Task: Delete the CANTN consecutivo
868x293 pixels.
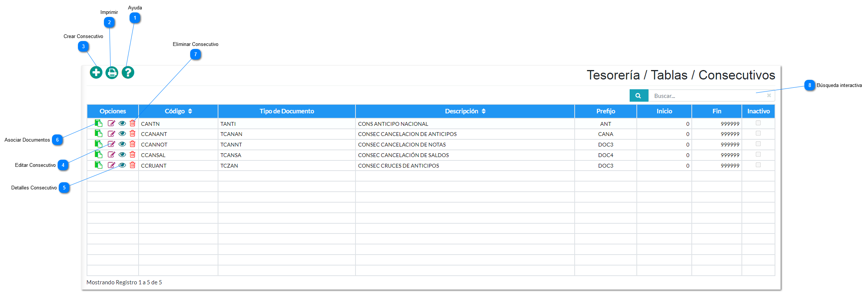Action: (x=133, y=123)
